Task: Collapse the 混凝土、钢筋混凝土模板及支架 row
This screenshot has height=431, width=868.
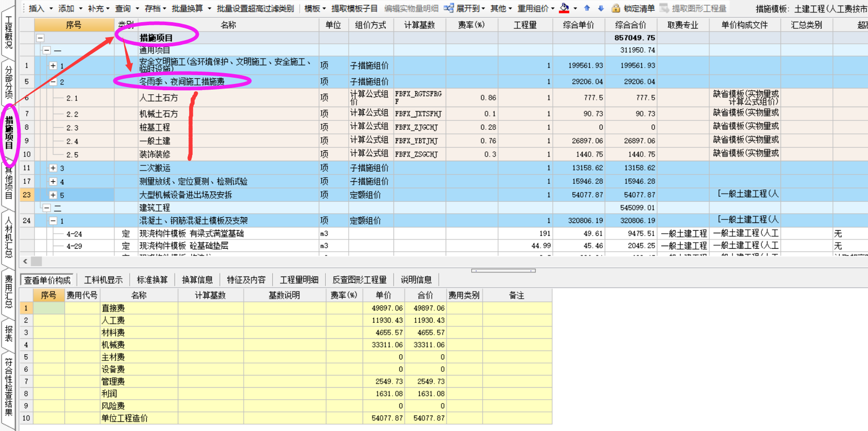Action: coord(53,221)
